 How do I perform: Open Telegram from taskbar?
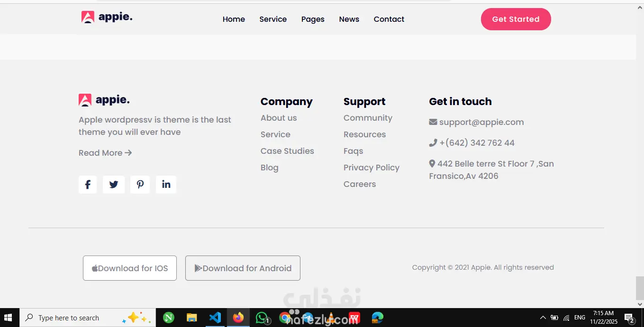click(x=308, y=318)
